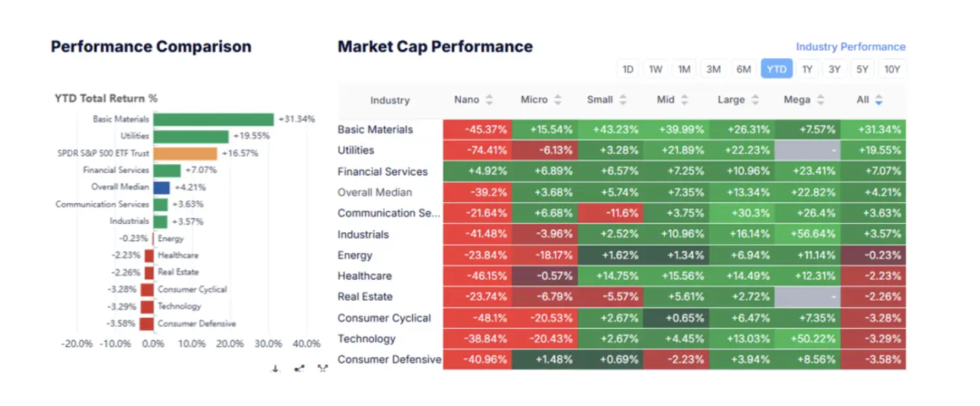Click the orange SPDR S&P 500 bar
The image size is (980, 406).
(x=185, y=153)
